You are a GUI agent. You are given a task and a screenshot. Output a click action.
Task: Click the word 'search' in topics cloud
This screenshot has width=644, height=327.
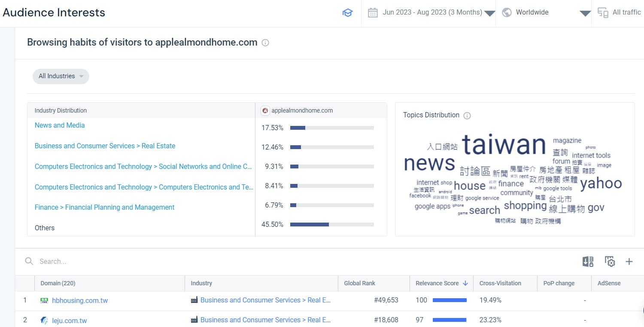485,210
